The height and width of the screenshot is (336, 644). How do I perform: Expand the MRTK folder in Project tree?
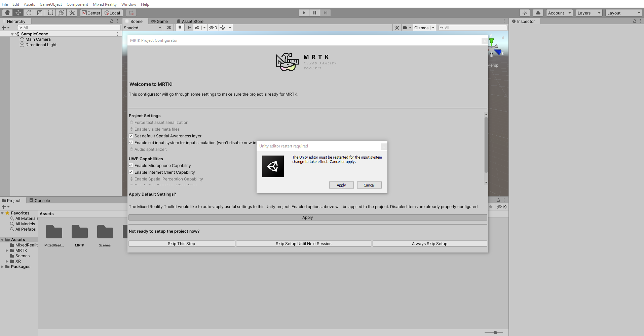[7, 250]
